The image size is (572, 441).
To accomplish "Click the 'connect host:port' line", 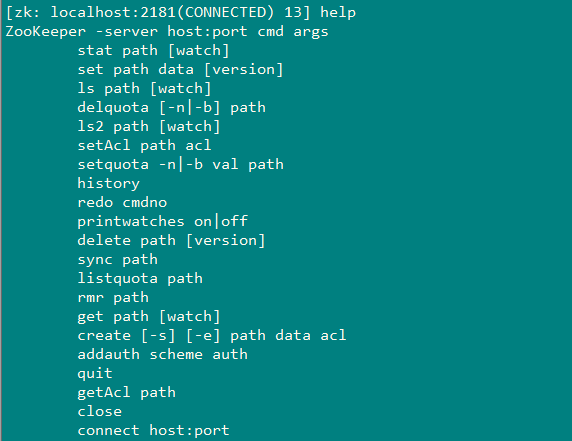I will (153, 430).
